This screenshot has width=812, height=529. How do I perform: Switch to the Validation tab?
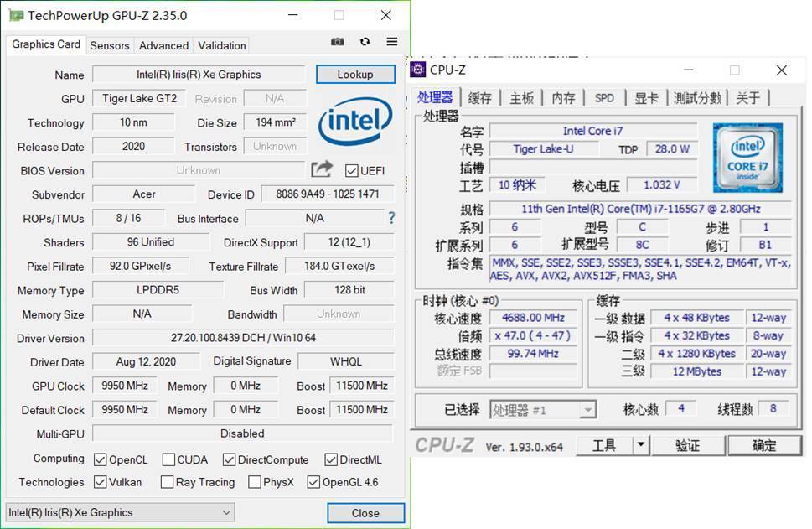[x=221, y=45]
